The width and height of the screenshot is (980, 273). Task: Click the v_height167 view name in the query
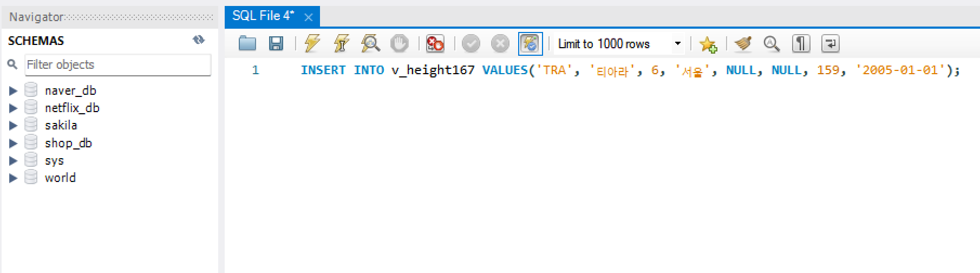pos(433,70)
